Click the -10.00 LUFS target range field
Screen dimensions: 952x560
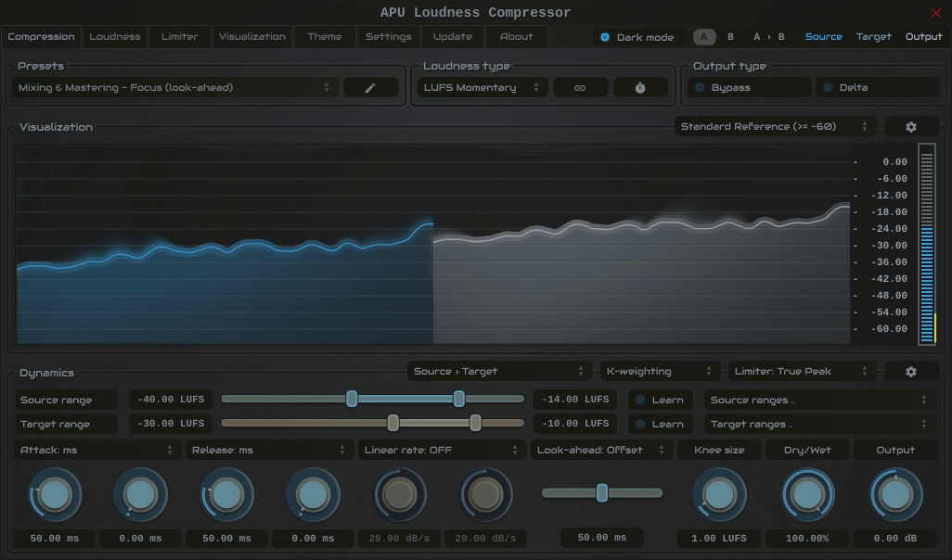[x=575, y=424]
